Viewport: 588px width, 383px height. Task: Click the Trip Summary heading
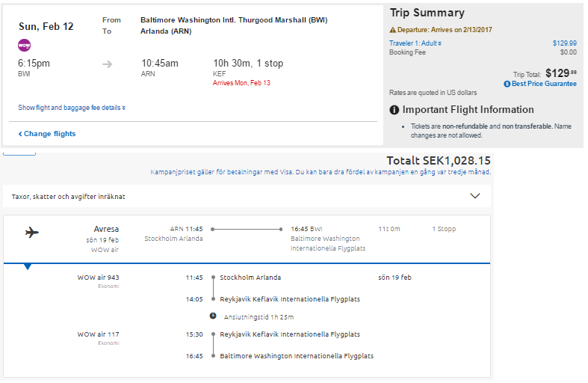pyautogui.click(x=427, y=13)
